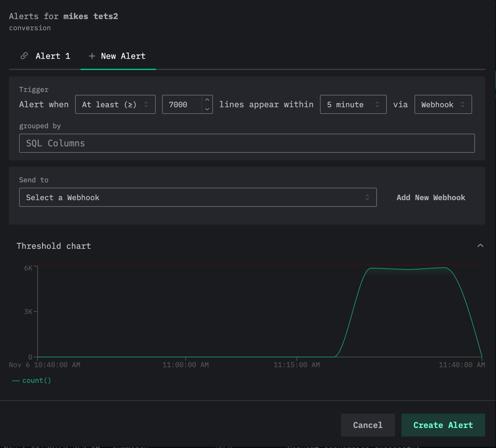Focus the SQL Columns grouped-by field
Image resolution: width=496 pixels, height=448 pixels.
point(247,143)
